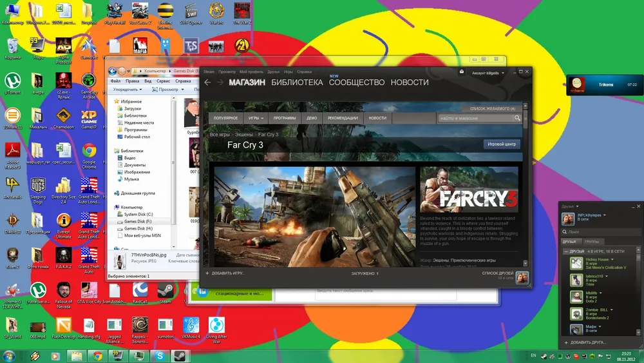Open the Google Chrome desktop shortcut
The width and height of the screenshot is (644, 363).
(89, 153)
